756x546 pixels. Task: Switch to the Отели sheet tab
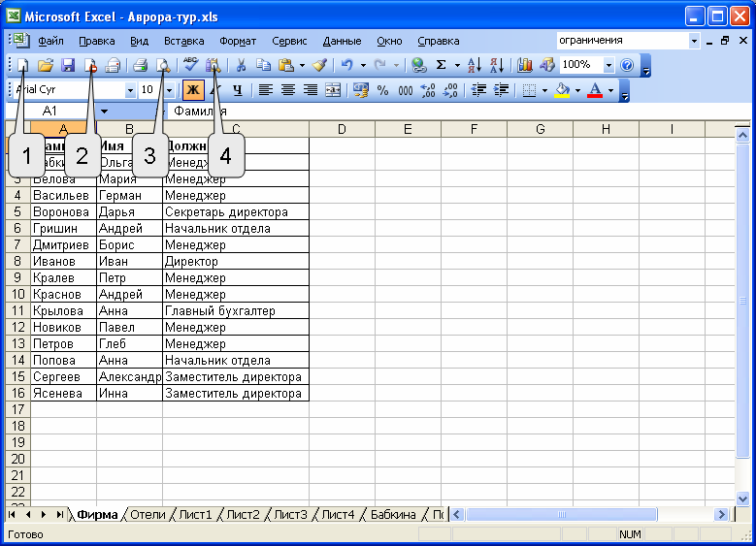click(x=148, y=514)
